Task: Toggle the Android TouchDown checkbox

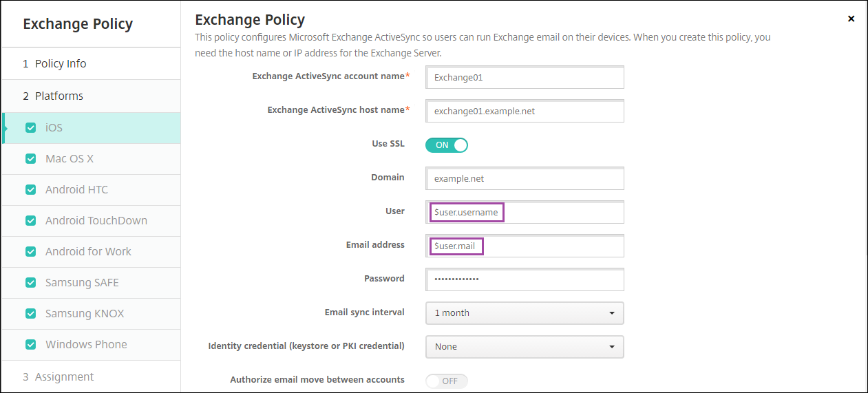Action: point(30,221)
